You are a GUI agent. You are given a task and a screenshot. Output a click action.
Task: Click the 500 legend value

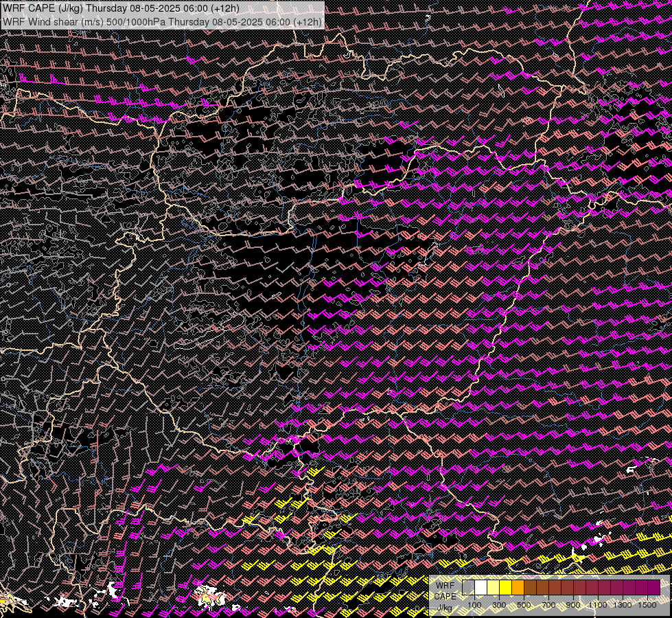(x=524, y=605)
